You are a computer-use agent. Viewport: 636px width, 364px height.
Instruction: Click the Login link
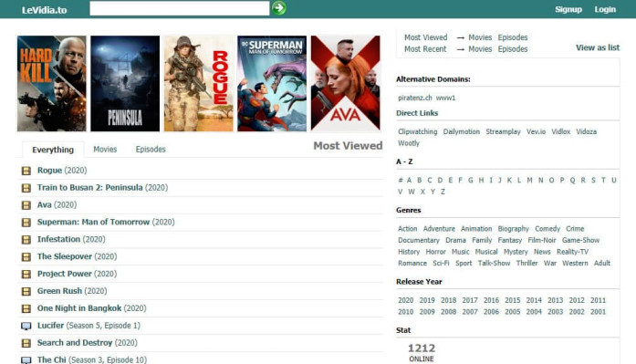click(x=605, y=9)
